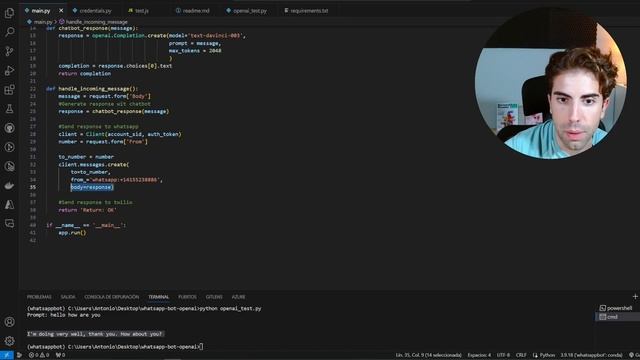Open the GITLENS panel tab
Screen dimensions: 640x360
[214, 297]
